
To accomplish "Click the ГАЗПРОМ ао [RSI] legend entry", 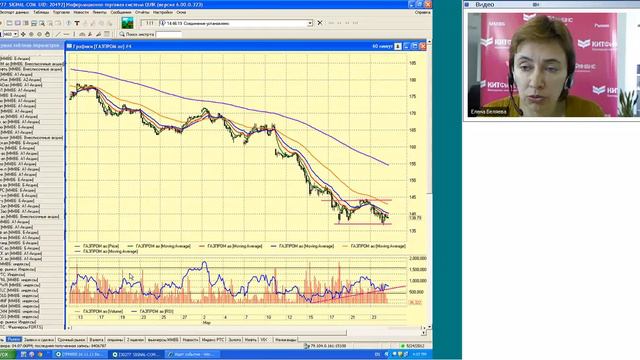I will 152,311.
